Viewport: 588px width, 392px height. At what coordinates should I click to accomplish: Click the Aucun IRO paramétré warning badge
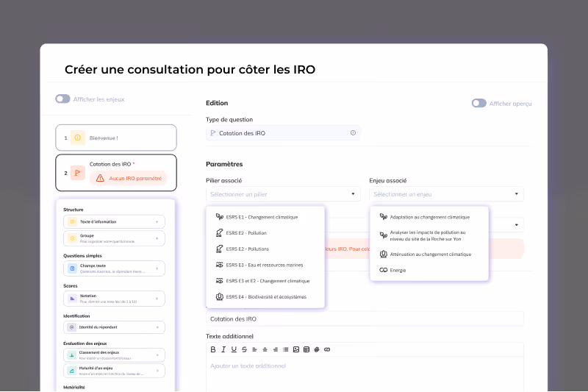(128, 178)
